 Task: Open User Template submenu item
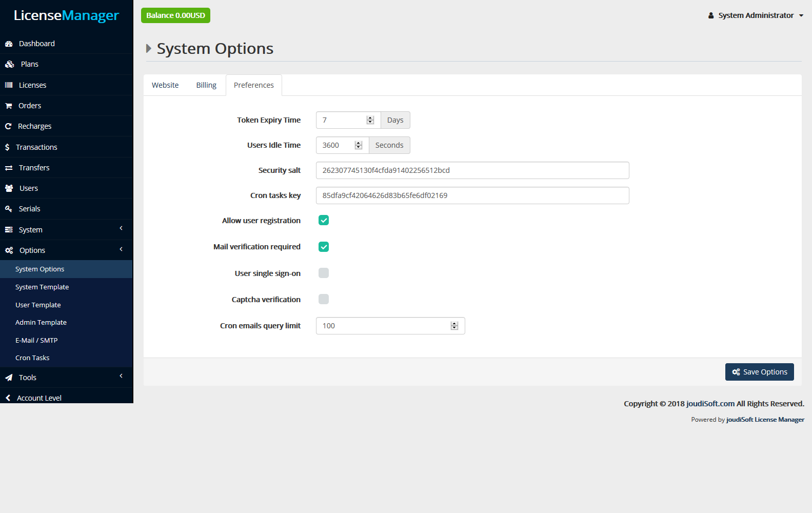click(66, 305)
